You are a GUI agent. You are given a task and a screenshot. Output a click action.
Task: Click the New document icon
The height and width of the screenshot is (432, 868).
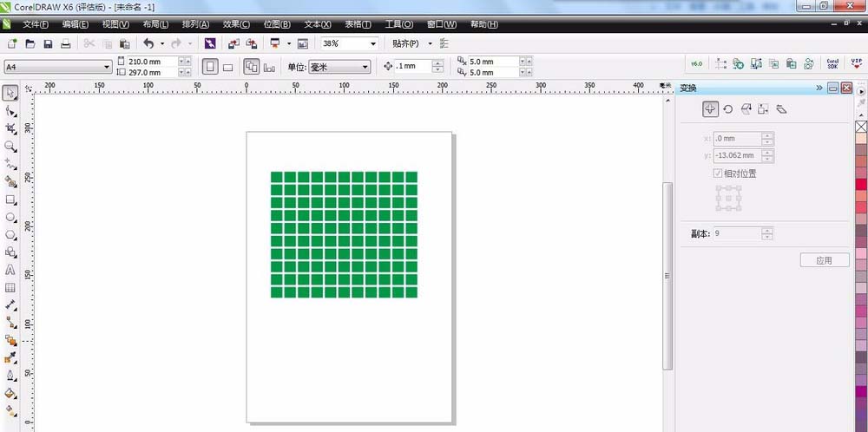[12, 43]
